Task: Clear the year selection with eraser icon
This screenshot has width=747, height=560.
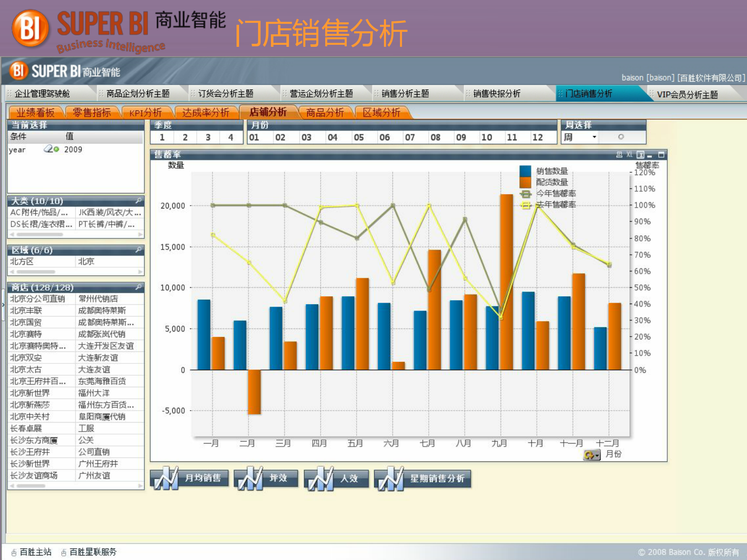Action: pyautogui.click(x=48, y=148)
